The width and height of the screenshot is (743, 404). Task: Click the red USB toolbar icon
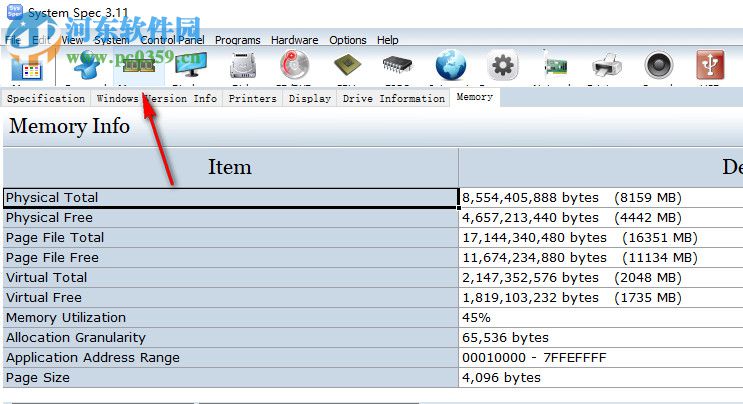pos(710,65)
